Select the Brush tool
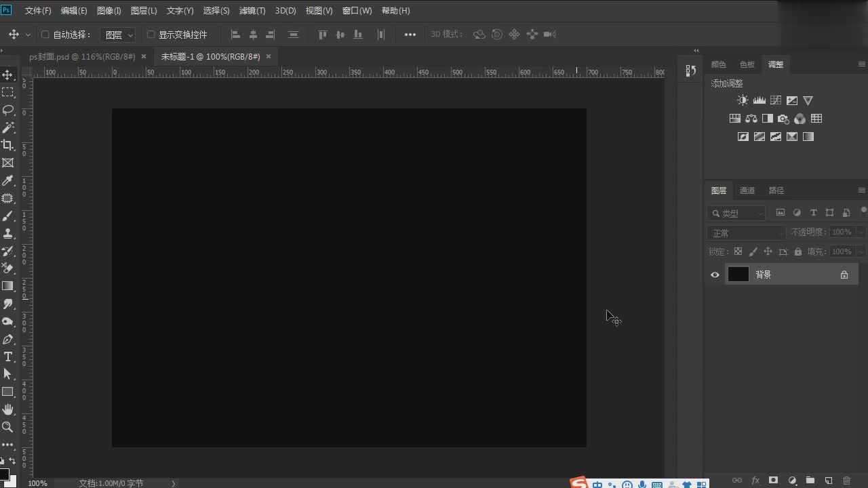Image resolution: width=868 pixels, height=488 pixels. click(x=8, y=216)
